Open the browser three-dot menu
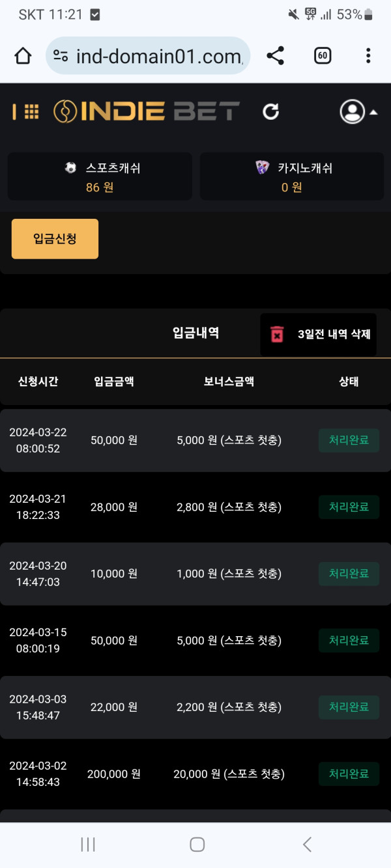391x868 pixels. [x=368, y=56]
